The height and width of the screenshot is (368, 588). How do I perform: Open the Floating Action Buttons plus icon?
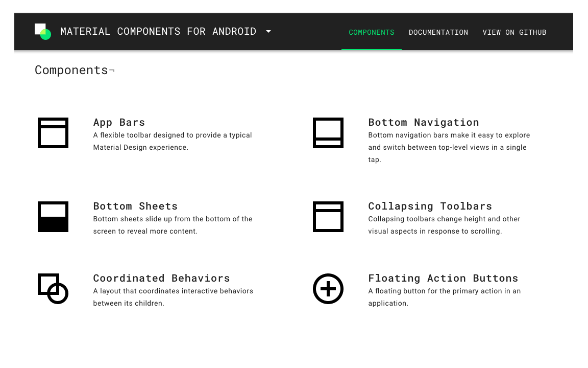328,289
